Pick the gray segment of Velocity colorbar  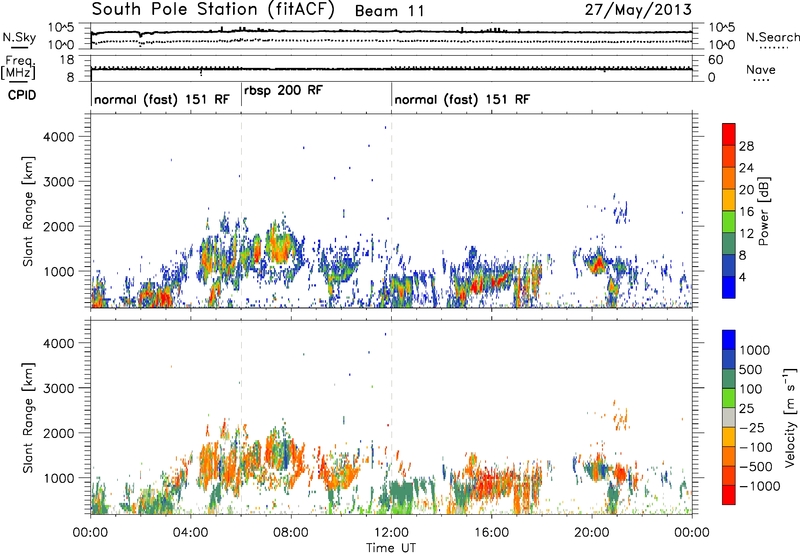729,417
